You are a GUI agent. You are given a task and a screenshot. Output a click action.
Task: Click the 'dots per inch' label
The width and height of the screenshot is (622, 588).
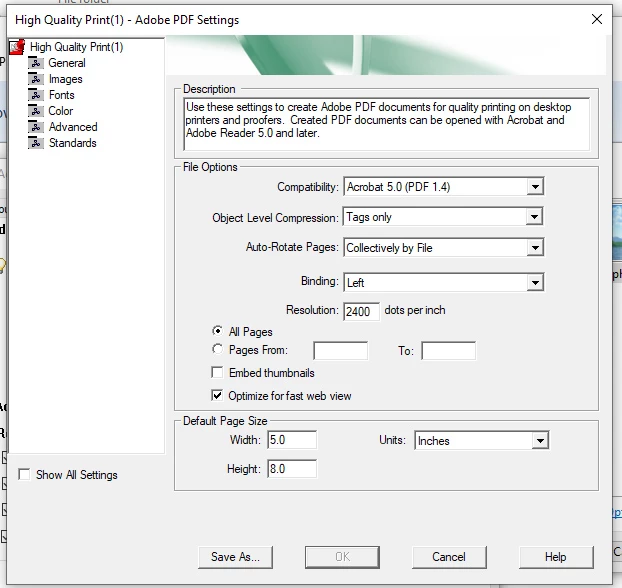[415, 310]
